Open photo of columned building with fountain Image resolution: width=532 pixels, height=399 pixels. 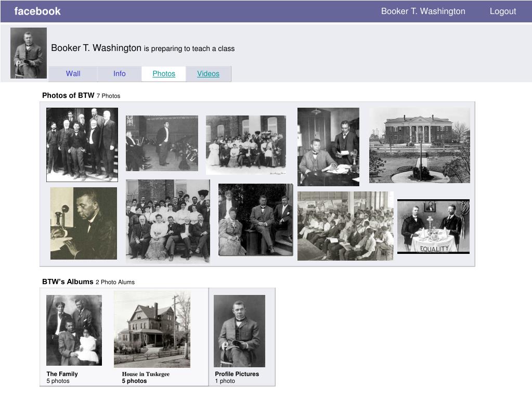tap(420, 145)
